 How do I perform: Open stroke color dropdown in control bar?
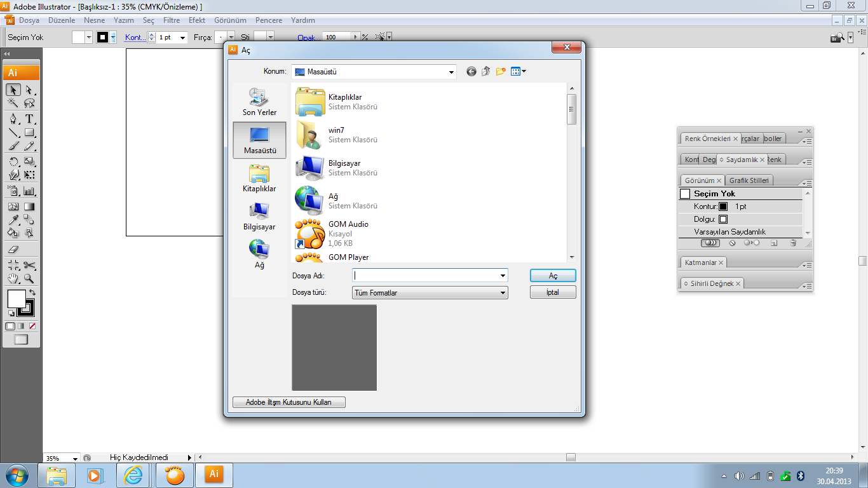(113, 38)
